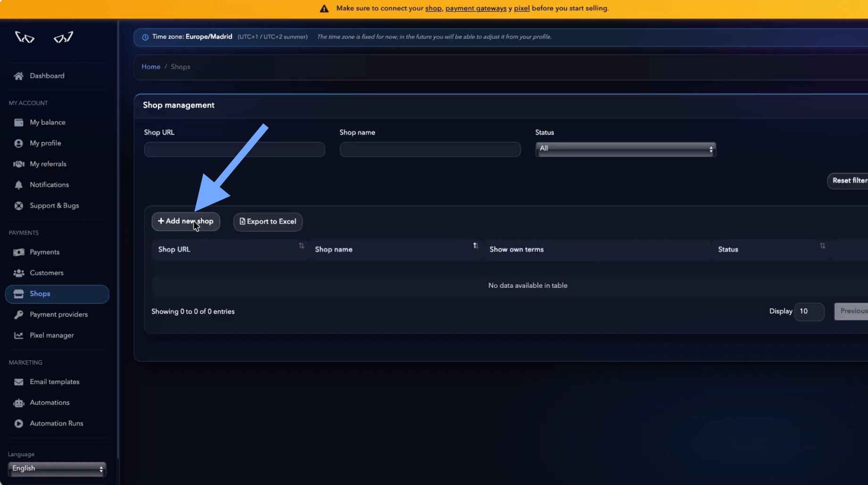The width and height of the screenshot is (868, 485).
Task: Open Payment providers page
Action: (58, 315)
